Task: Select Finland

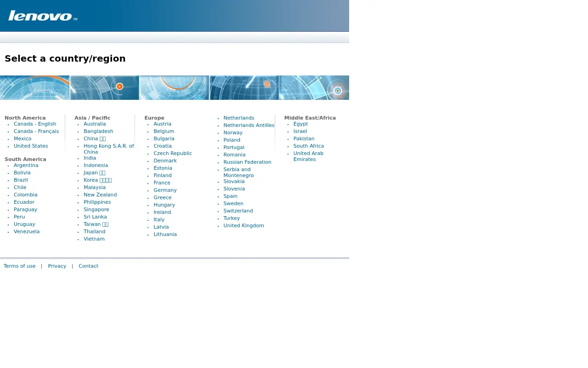Action: 163,175
